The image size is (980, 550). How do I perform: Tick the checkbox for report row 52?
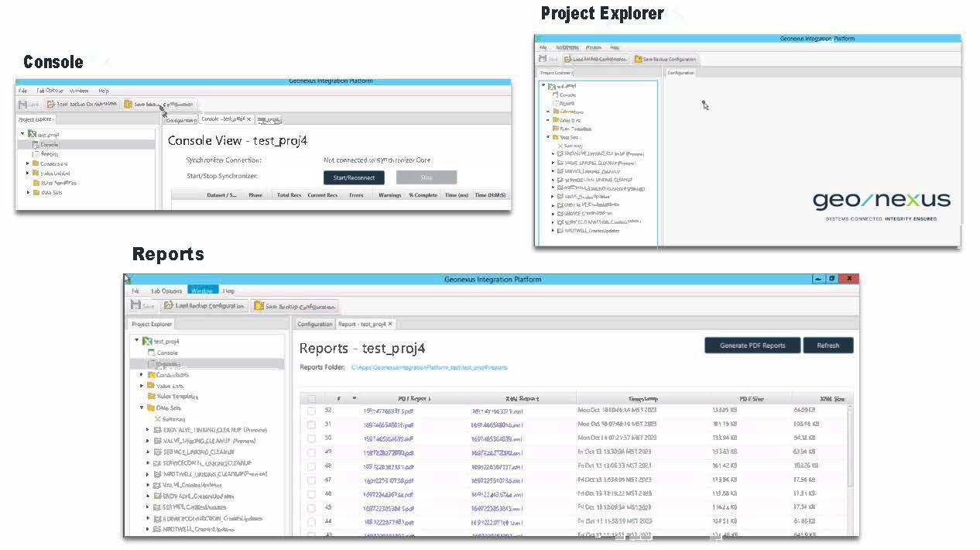pyautogui.click(x=311, y=411)
